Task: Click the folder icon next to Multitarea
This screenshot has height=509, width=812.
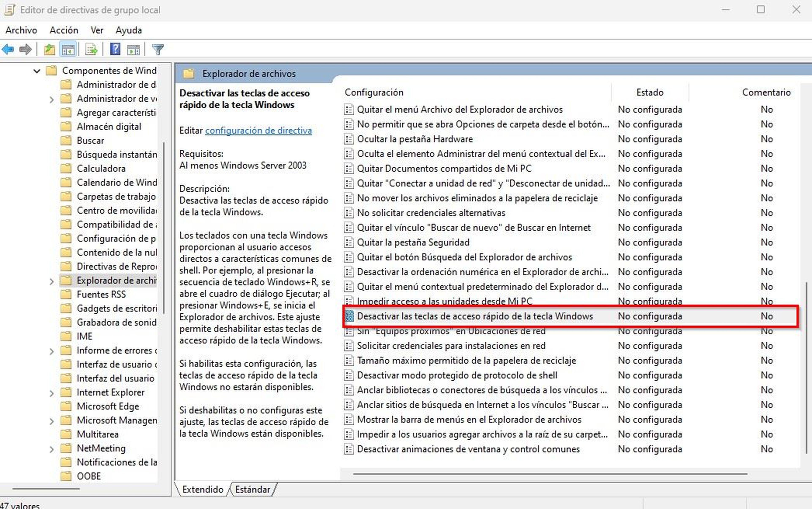Action: pos(66,434)
